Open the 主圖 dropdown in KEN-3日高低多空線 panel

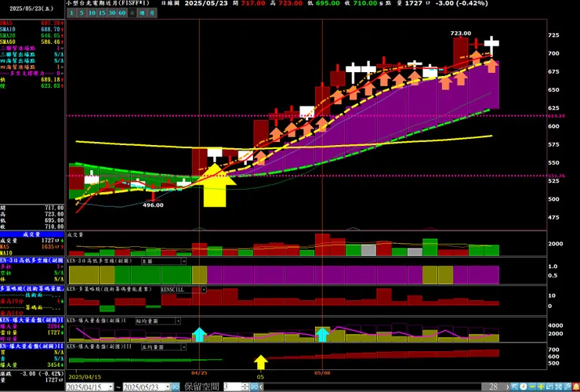click(183, 261)
